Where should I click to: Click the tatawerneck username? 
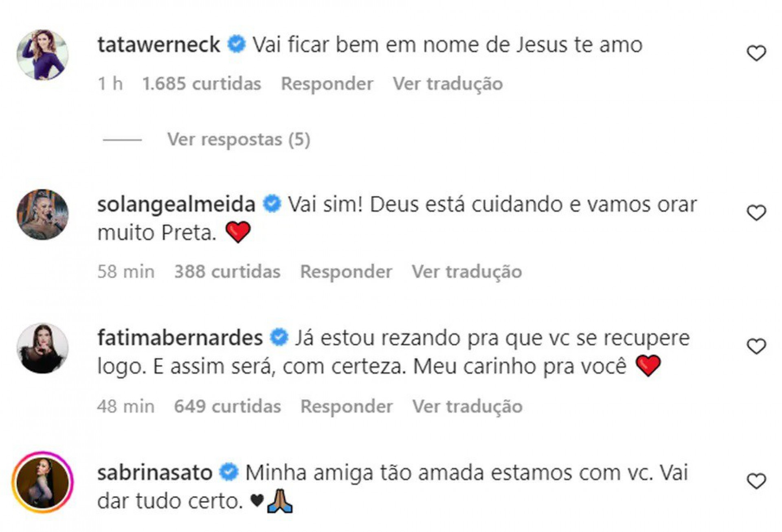pyautogui.click(x=158, y=44)
